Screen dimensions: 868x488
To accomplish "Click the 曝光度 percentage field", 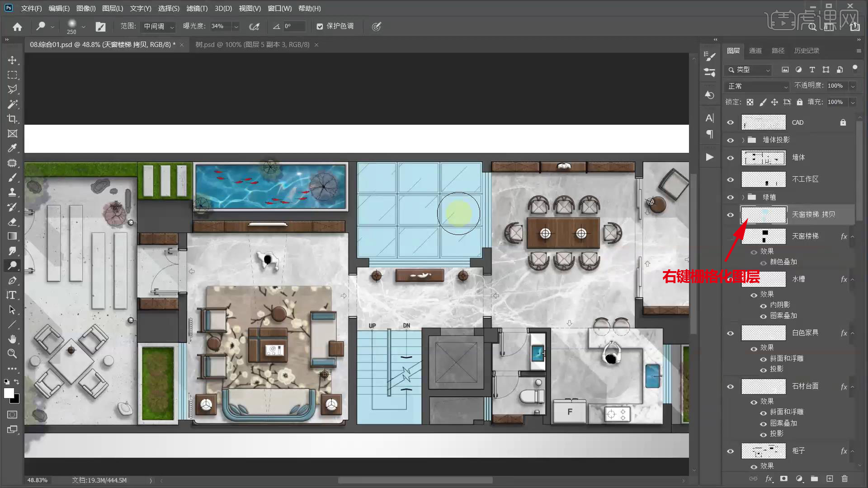I will point(220,26).
